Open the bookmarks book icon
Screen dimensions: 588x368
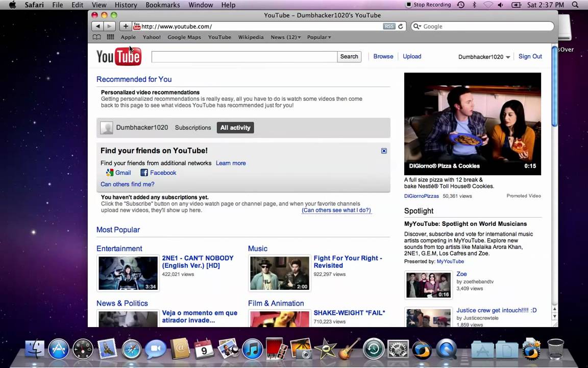point(97,37)
